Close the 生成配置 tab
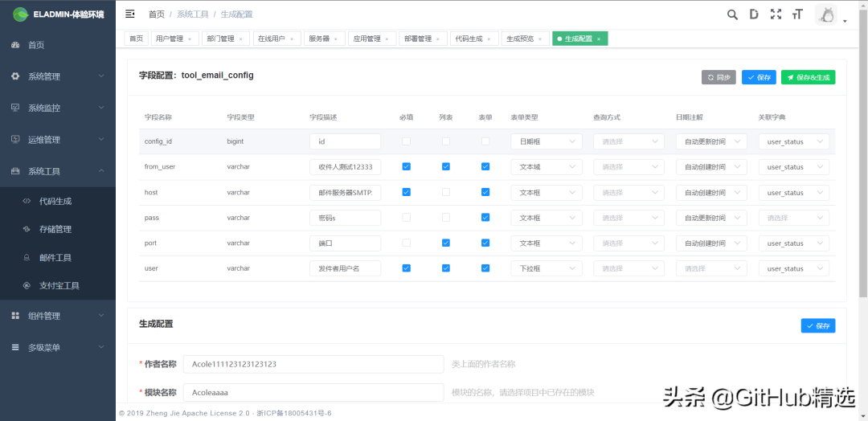The image size is (868, 421). click(x=599, y=39)
